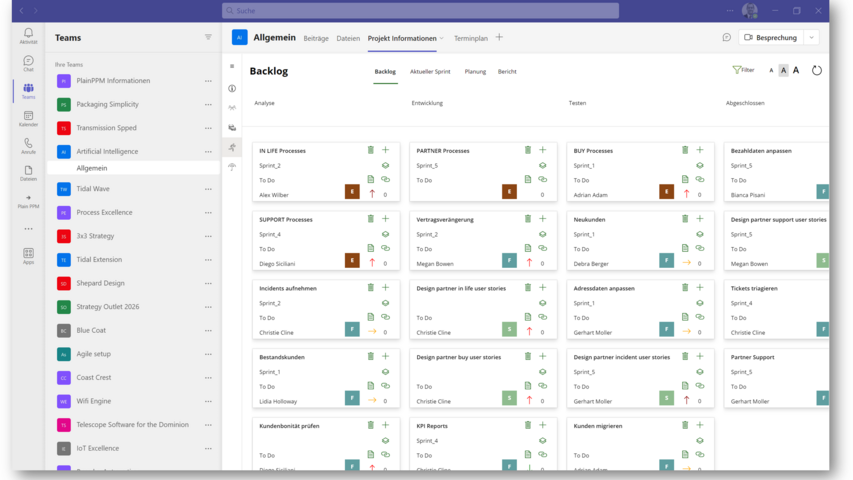This screenshot has width=853, height=480.
Task: Delete the IN LIFE Processes card
Action: coord(370,150)
